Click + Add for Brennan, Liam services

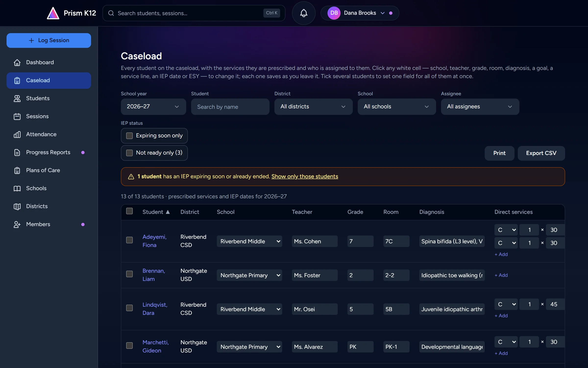point(501,275)
